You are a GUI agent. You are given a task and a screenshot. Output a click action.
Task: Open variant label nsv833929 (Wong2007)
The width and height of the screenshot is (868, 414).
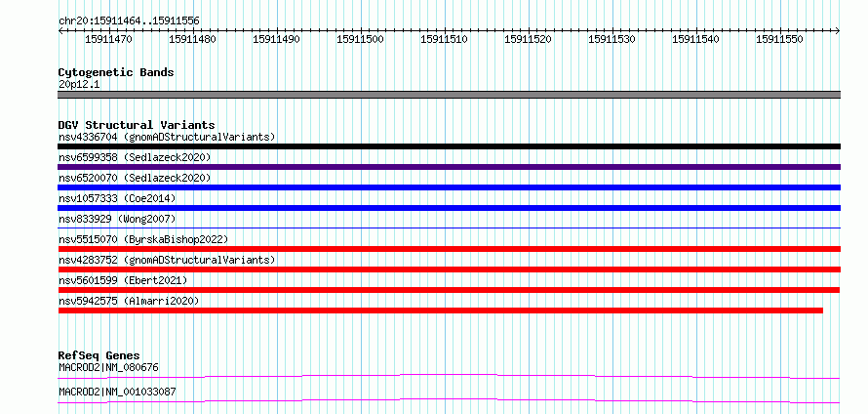click(117, 219)
